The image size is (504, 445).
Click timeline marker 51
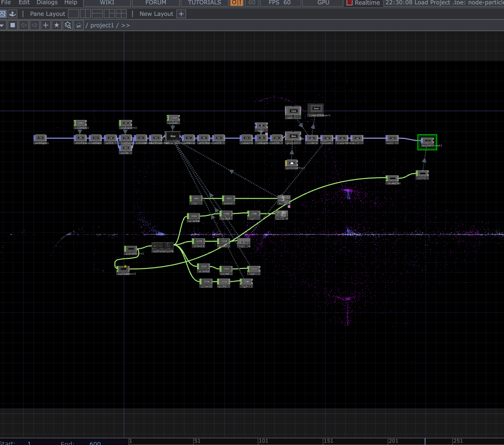(x=197, y=441)
